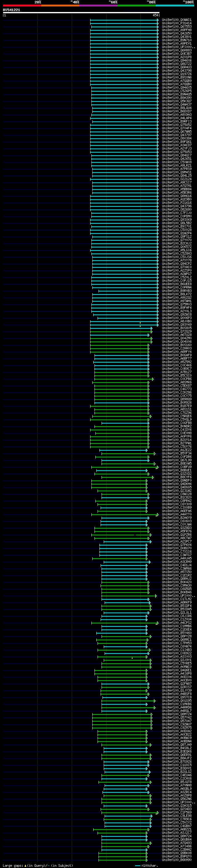
Task: Select hit label UniRef100_A7I486
Action: pyautogui.click(x=176, y=846)
